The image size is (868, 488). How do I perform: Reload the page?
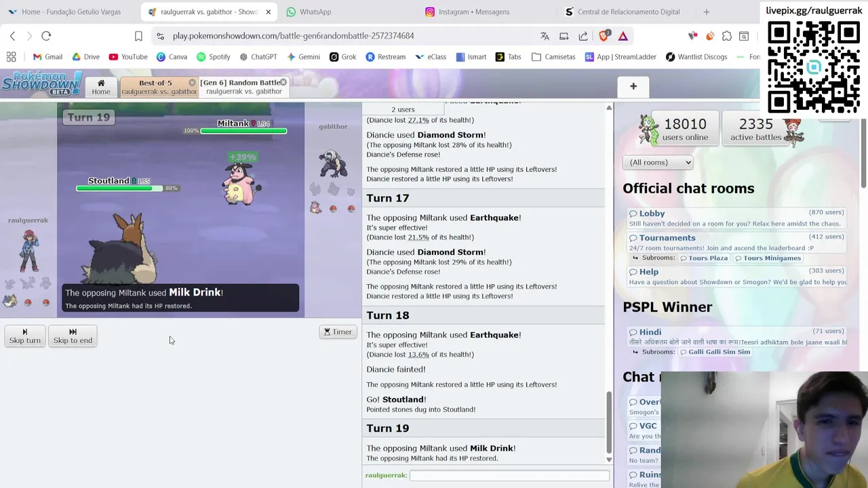[46, 36]
